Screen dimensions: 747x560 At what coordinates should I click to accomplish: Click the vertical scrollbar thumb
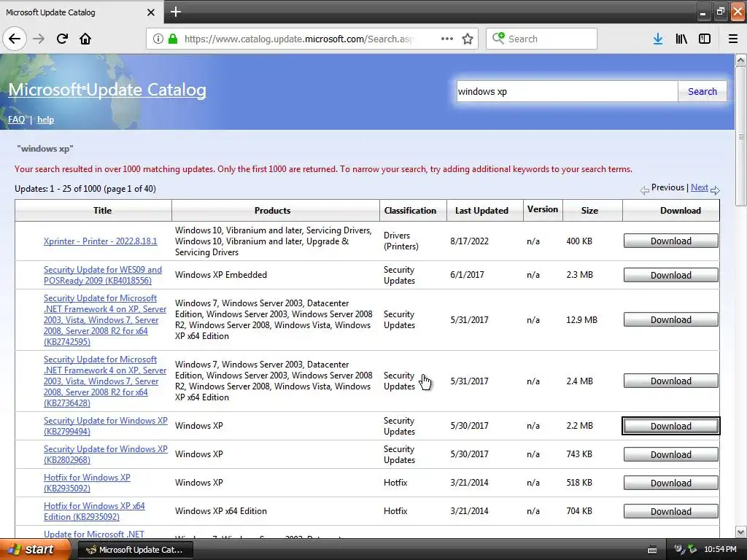(x=741, y=136)
